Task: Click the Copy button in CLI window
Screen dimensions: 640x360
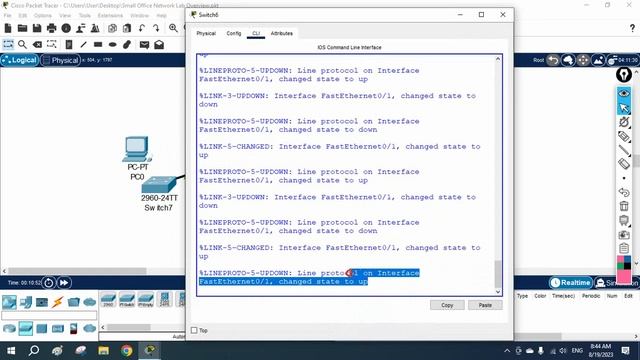Action: click(x=447, y=305)
